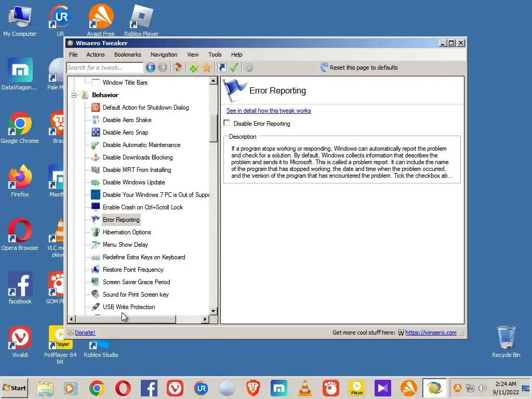Click the Redefine Extra Keys keyboard icon
Screen dimensions: 532x399
pos(96,257)
